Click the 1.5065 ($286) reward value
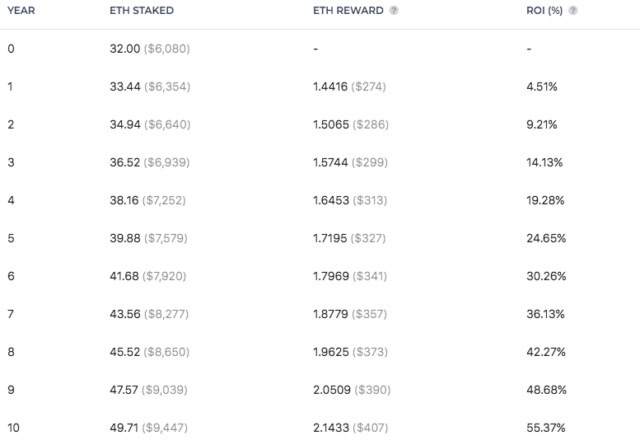 [x=351, y=125]
